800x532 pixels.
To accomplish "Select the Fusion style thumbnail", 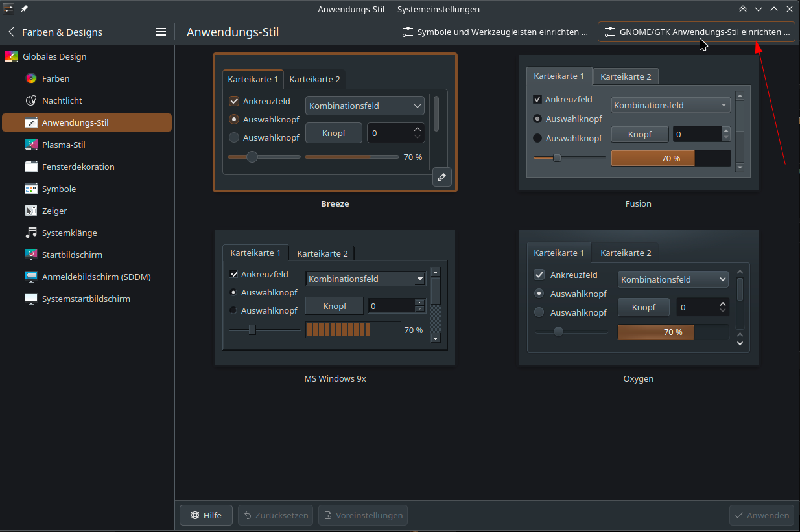I will [638, 122].
